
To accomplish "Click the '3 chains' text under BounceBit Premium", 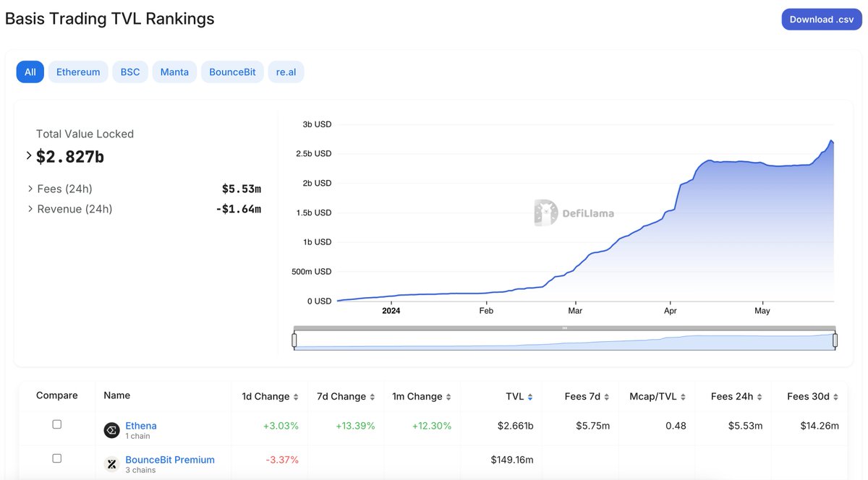I will (140, 470).
